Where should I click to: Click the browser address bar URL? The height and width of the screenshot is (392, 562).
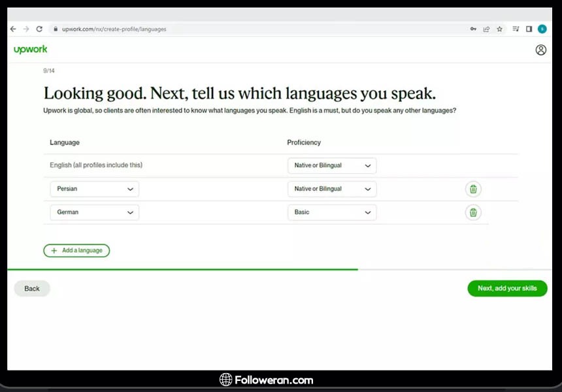click(114, 29)
